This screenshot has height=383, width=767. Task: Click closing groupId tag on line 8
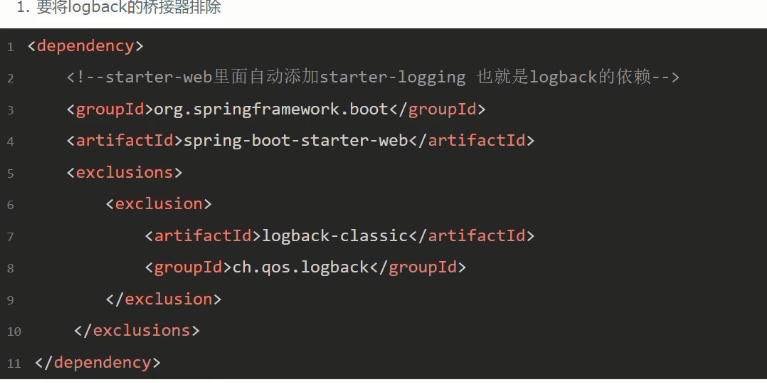(418, 268)
